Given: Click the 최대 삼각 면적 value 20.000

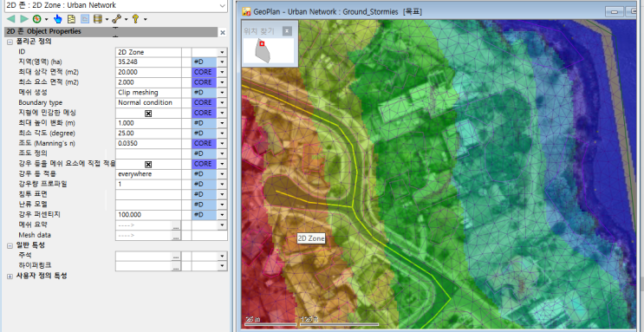Looking at the screenshot, I should click(x=148, y=72).
